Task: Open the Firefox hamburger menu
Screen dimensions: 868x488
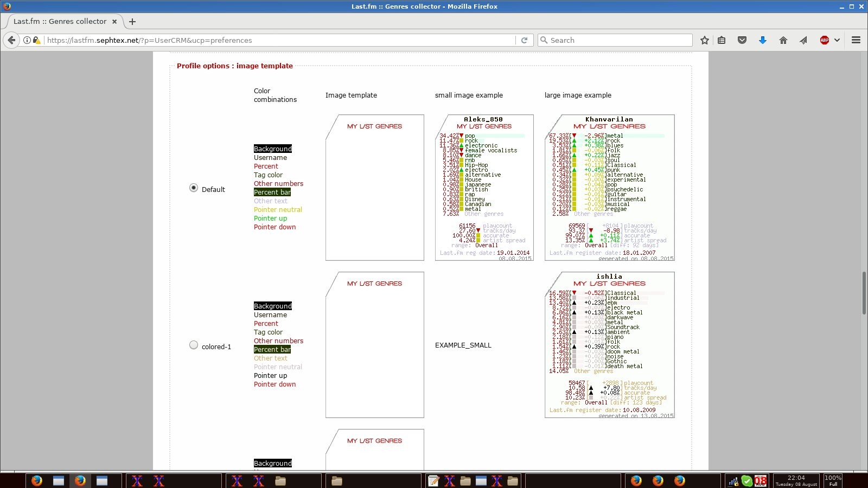Action: [x=856, y=40]
